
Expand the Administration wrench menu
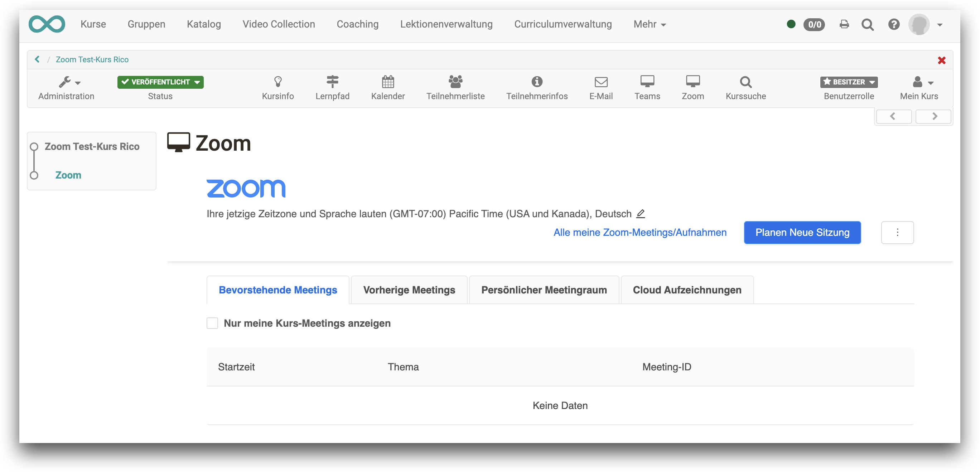(66, 87)
